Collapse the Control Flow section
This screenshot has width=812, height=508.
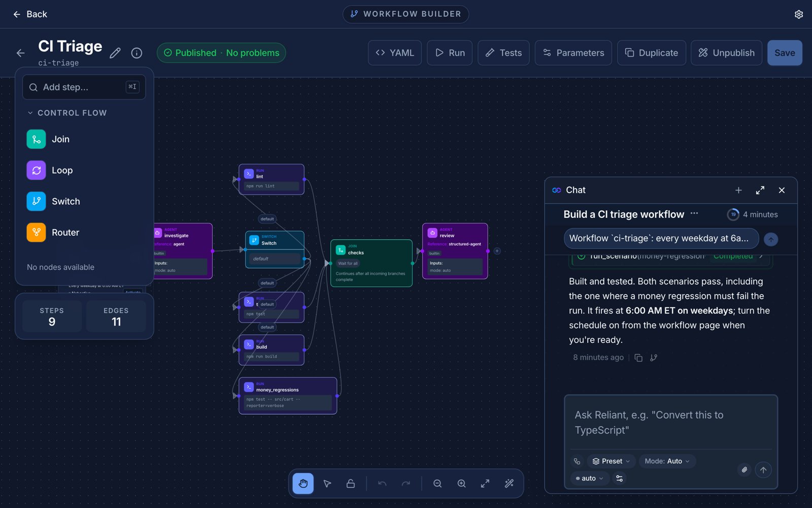pos(67,113)
